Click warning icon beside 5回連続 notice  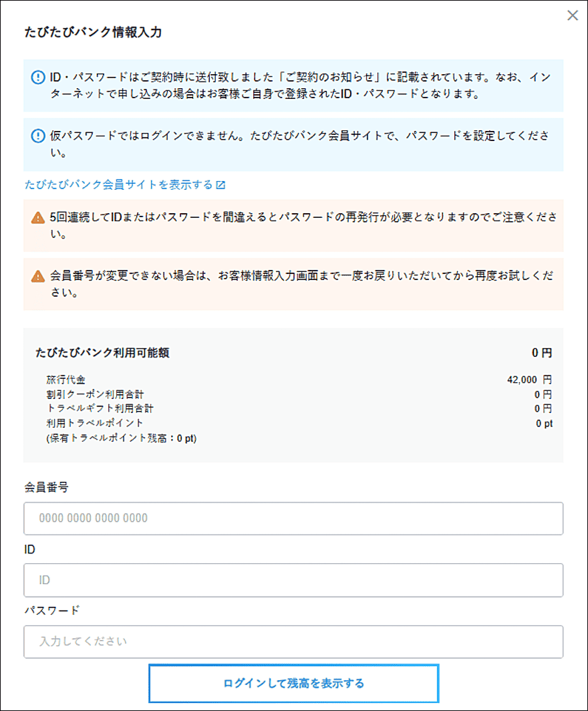click(x=38, y=218)
